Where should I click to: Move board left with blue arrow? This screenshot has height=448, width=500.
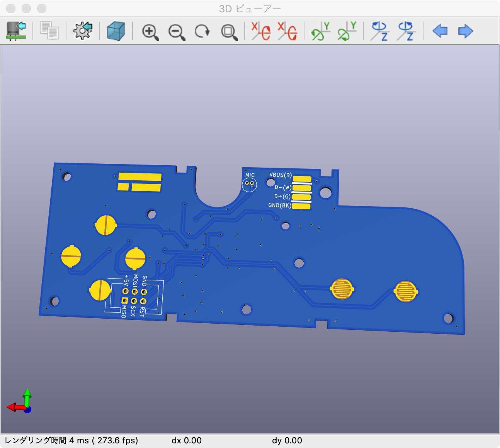[x=440, y=31]
